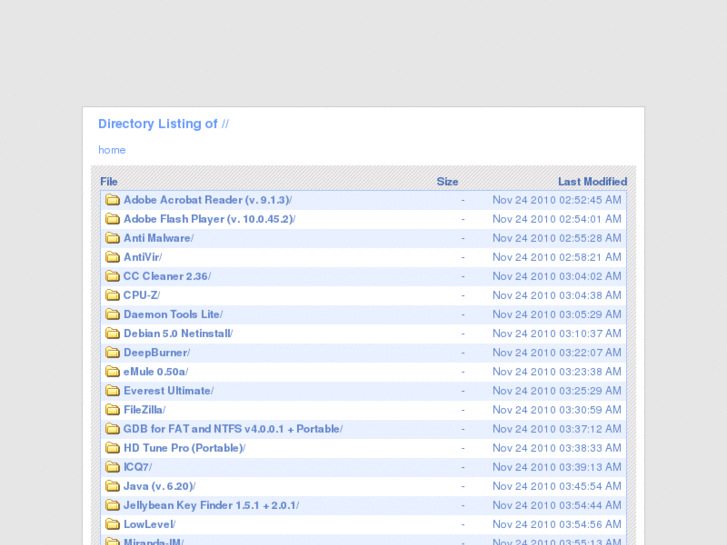This screenshot has width=727, height=545.
Task: Click date Nov 24 2010 03:30:59 AM
Action: (x=557, y=410)
